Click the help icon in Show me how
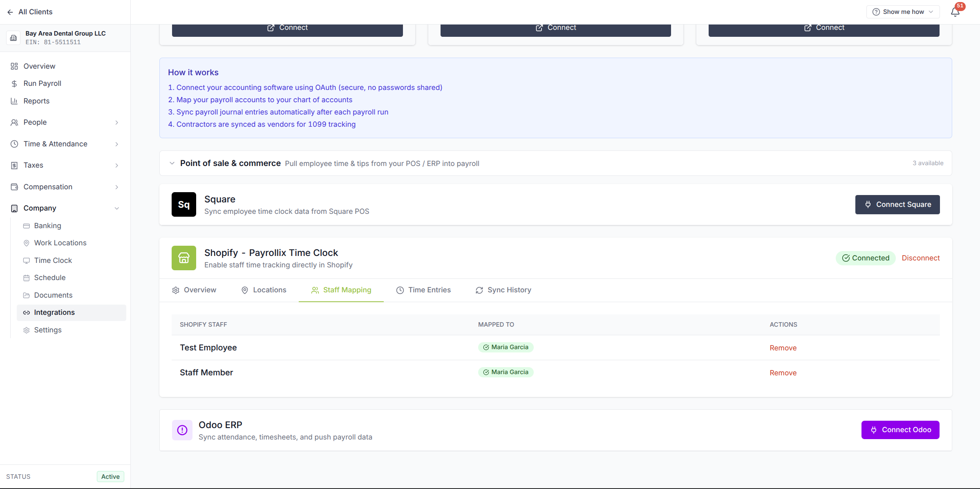Viewport: 980px width, 489px height. pyautogui.click(x=876, y=12)
